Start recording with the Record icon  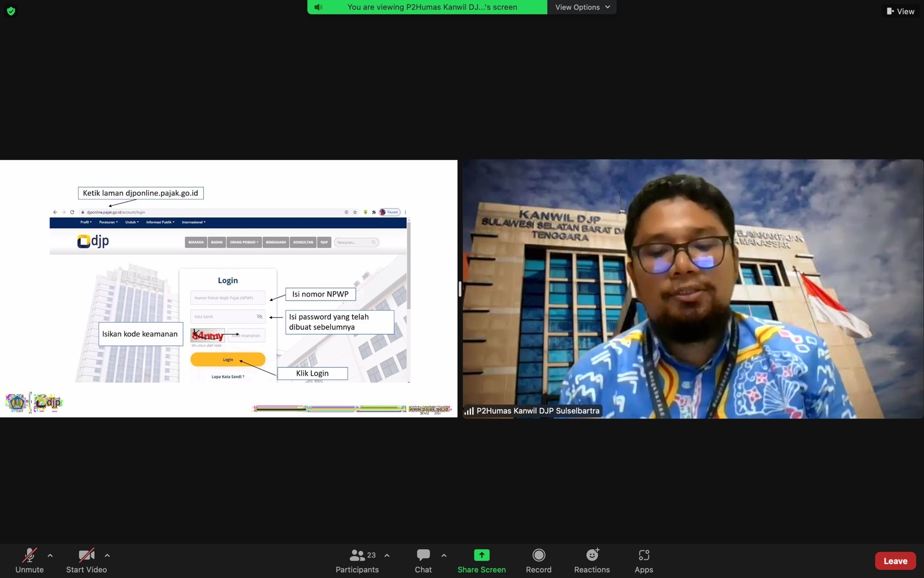538,555
